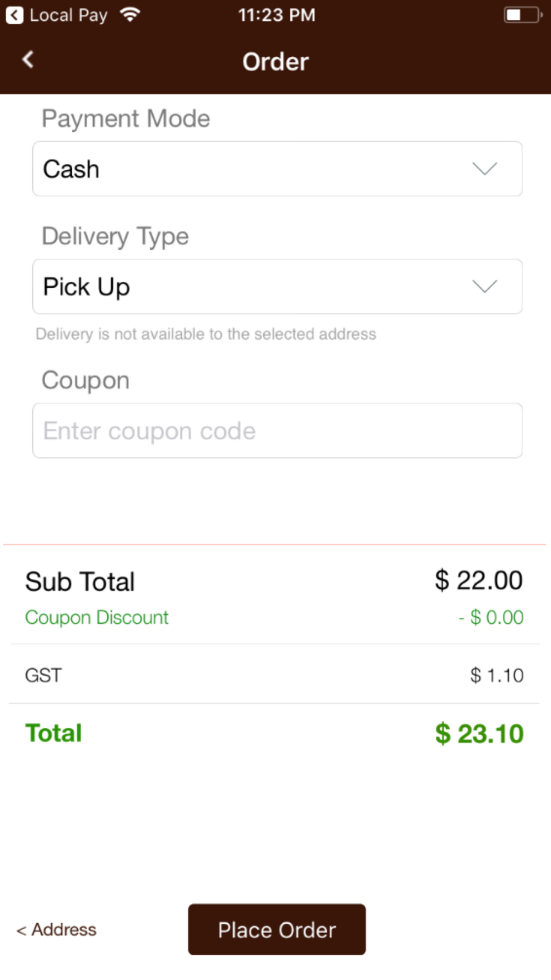
Task: Tap the Sub Total amount $ 22.00
Action: (479, 580)
